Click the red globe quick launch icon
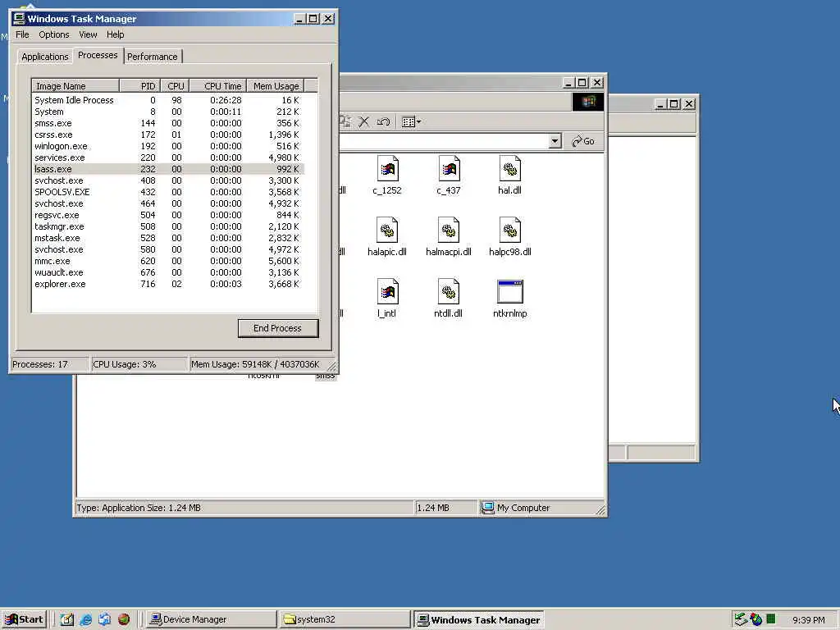This screenshot has height=630, width=840. (124, 619)
